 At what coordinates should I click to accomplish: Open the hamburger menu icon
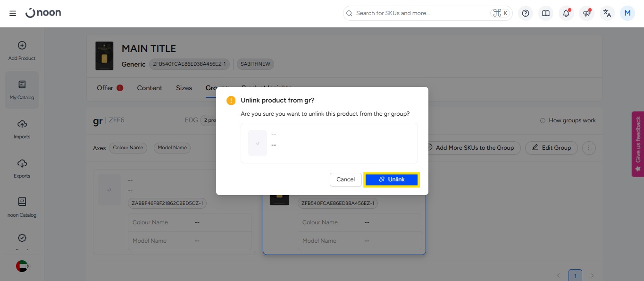click(13, 13)
